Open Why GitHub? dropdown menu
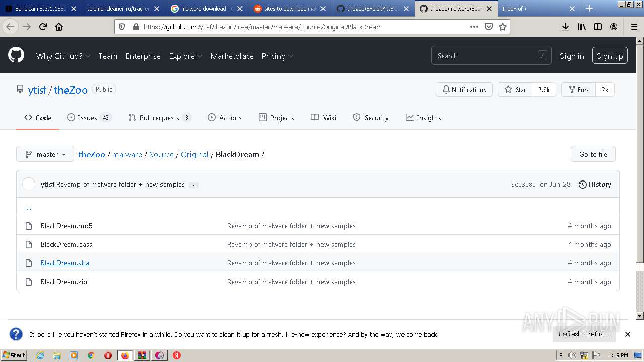 pos(63,56)
